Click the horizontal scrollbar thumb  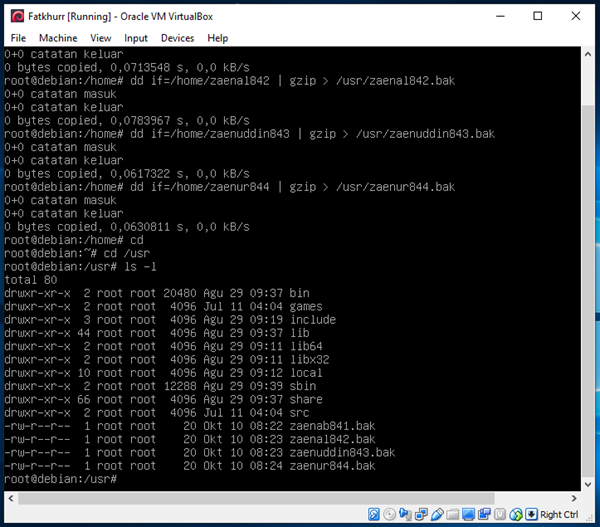pos(256,498)
